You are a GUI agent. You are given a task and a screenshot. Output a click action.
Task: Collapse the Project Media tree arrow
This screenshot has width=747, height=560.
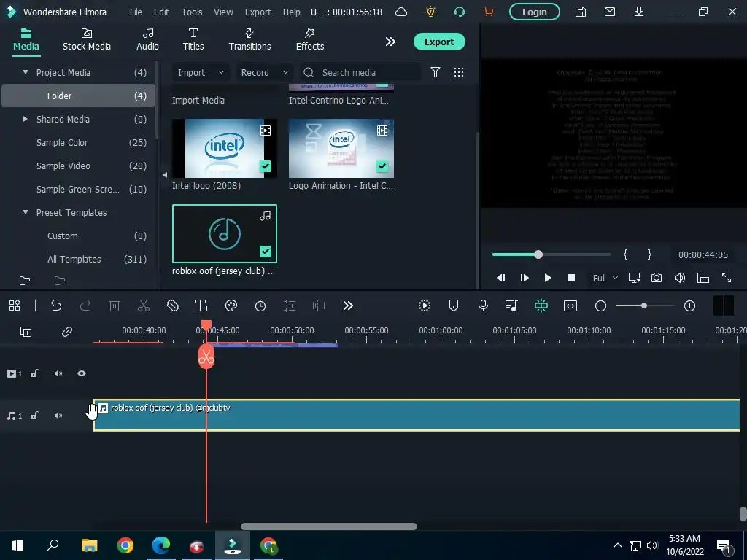[x=26, y=72]
